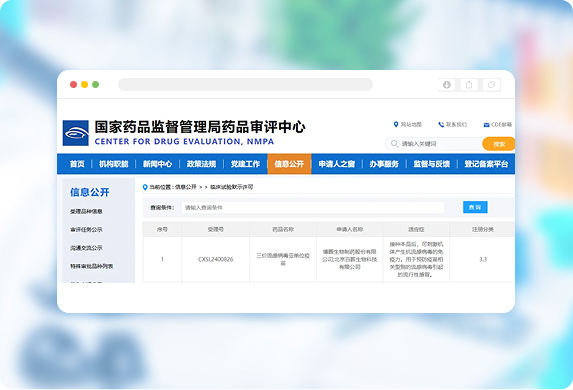Click the CDE邮箱 envelope icon

[x=486, y=125]
